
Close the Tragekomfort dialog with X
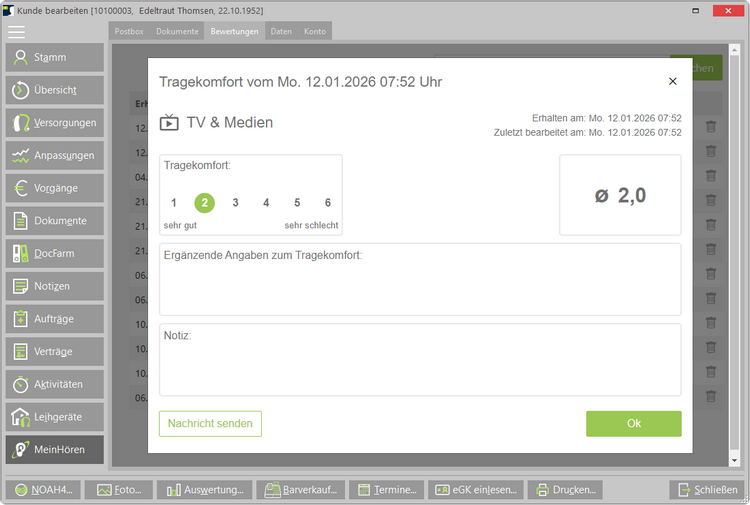click(x=673, y=81)
